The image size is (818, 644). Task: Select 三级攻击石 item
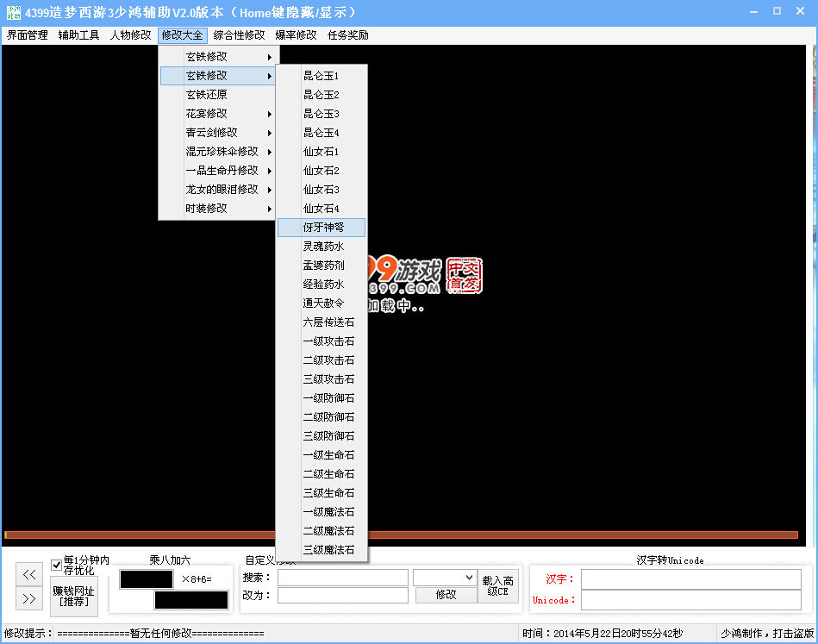322,378
